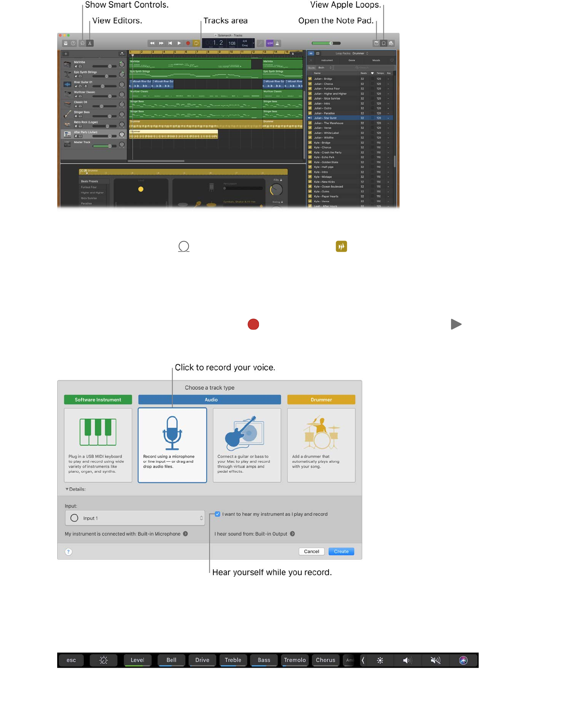The height and width of the screenshot is (728, 572).
Task: Click the Catch Playhead button above tracks
Action: (x=122, y=54)
